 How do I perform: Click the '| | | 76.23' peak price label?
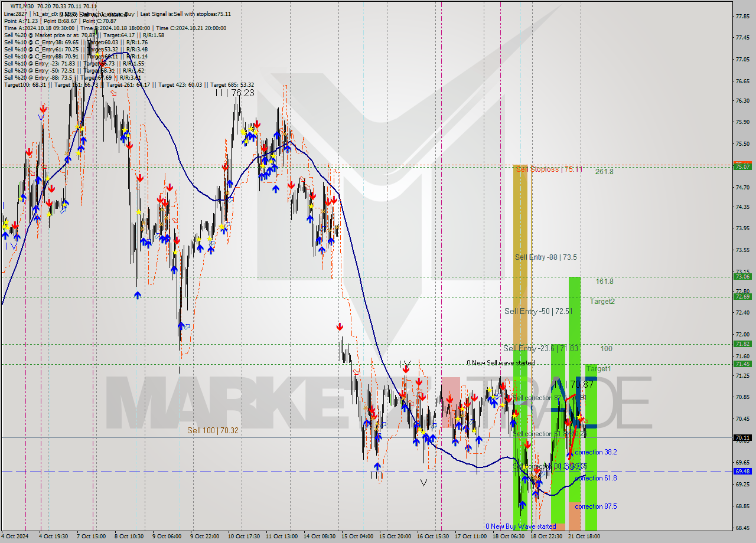(234, 93)
